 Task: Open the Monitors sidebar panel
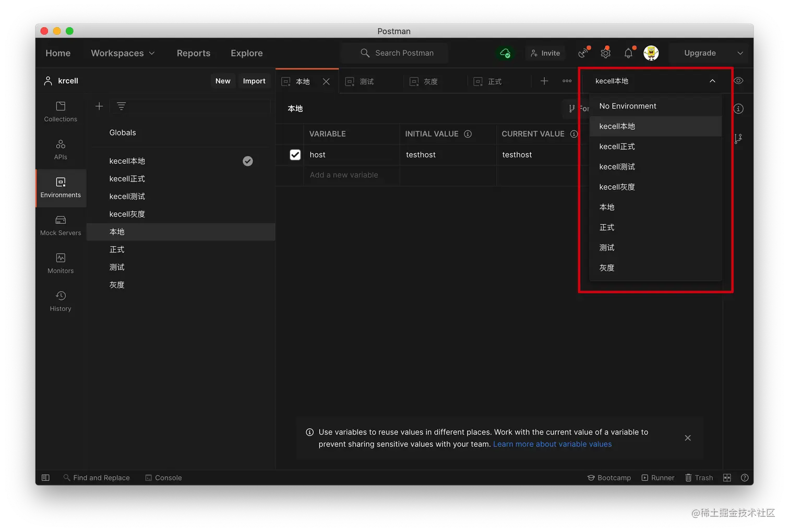tap(61, 264)
